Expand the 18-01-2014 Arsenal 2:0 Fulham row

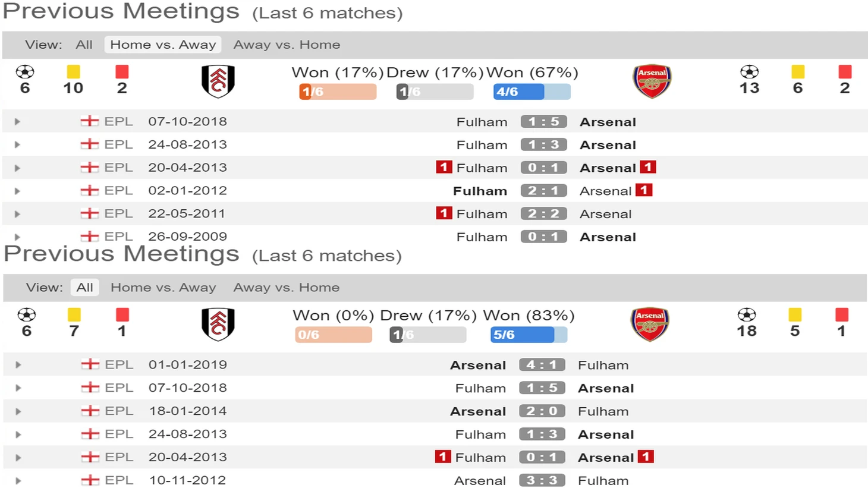[x=18, y=411]
